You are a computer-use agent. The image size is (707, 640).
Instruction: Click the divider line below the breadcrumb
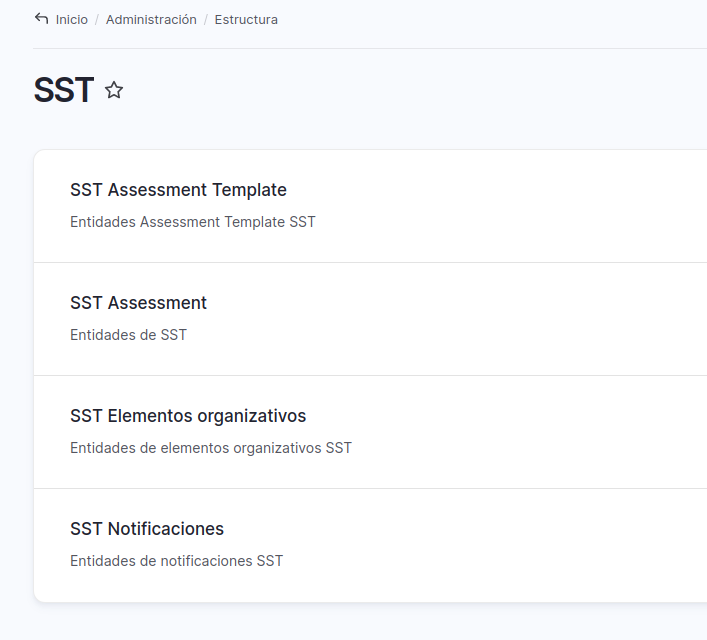[370, 48]
